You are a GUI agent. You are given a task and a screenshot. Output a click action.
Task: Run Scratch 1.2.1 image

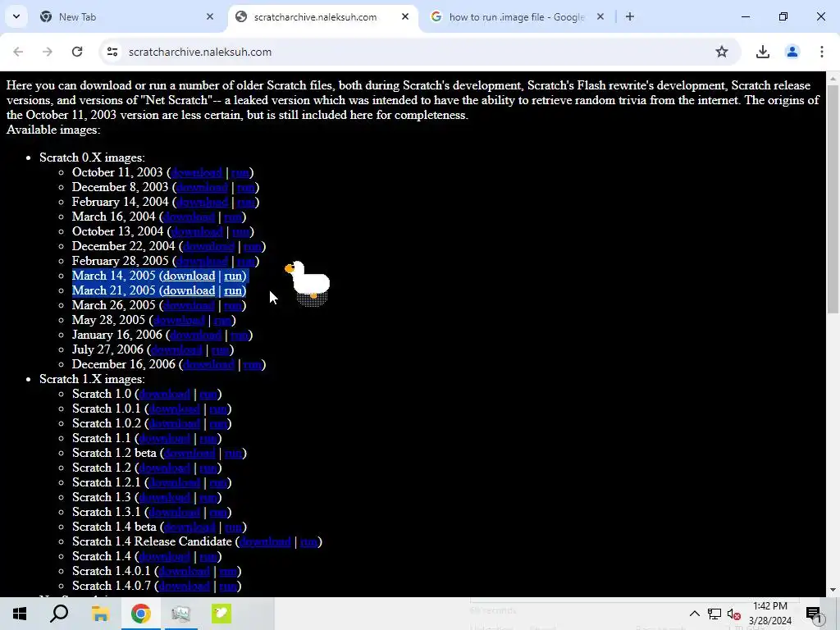click(x=218, y=482)
